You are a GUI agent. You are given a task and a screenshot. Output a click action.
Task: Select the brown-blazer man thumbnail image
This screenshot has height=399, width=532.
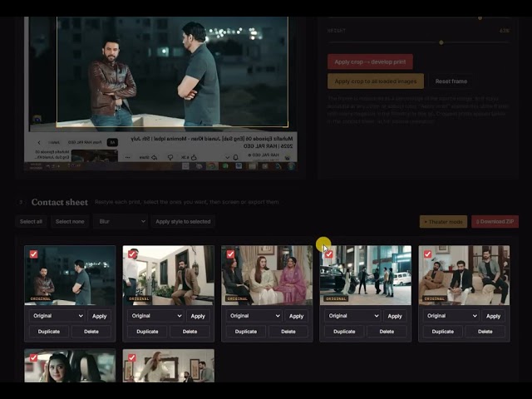click(168, 275)
